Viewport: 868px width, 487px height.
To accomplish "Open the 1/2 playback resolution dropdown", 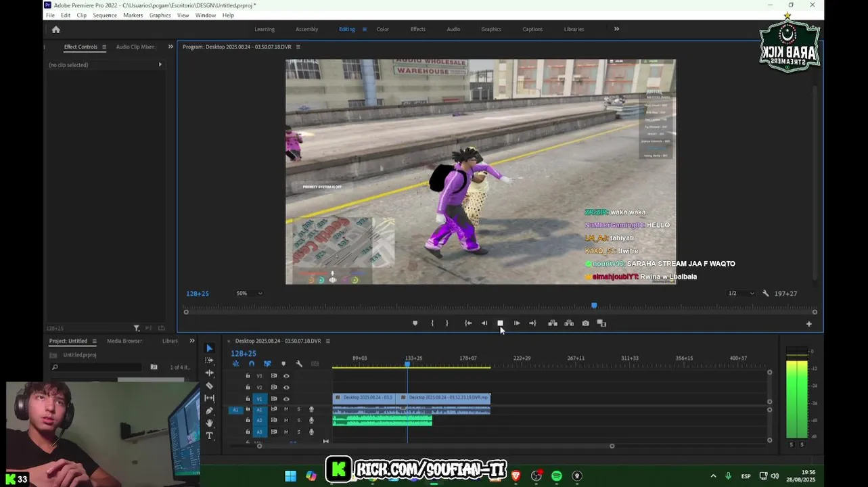I will 740,294.
